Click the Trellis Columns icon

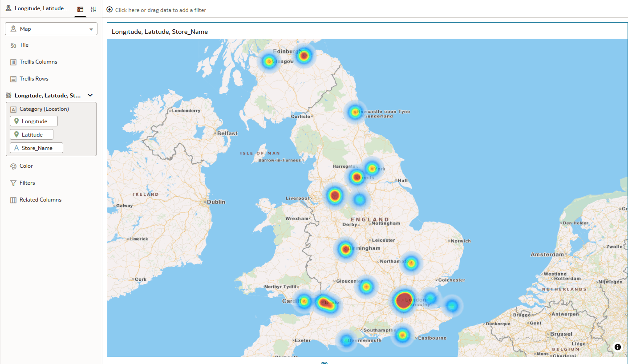point(13,62)
